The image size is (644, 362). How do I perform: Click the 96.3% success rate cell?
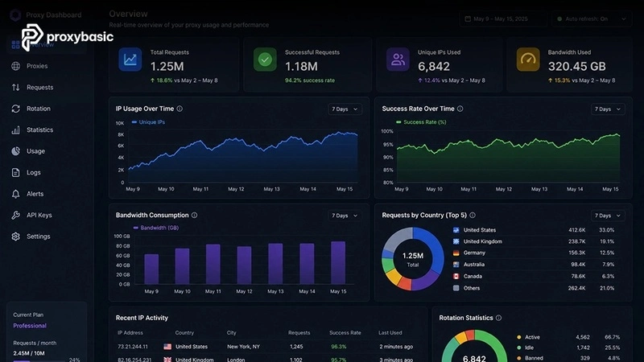tap(338, 347)
